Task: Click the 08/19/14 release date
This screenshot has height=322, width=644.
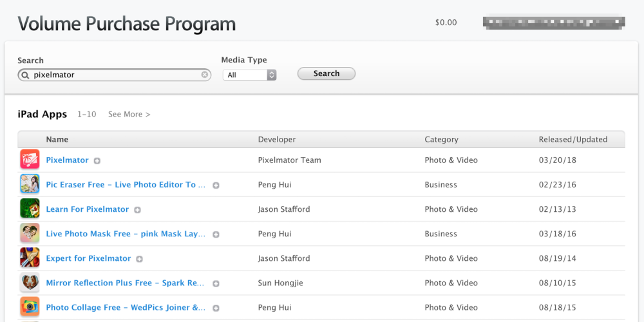Action: pos(557,258)
